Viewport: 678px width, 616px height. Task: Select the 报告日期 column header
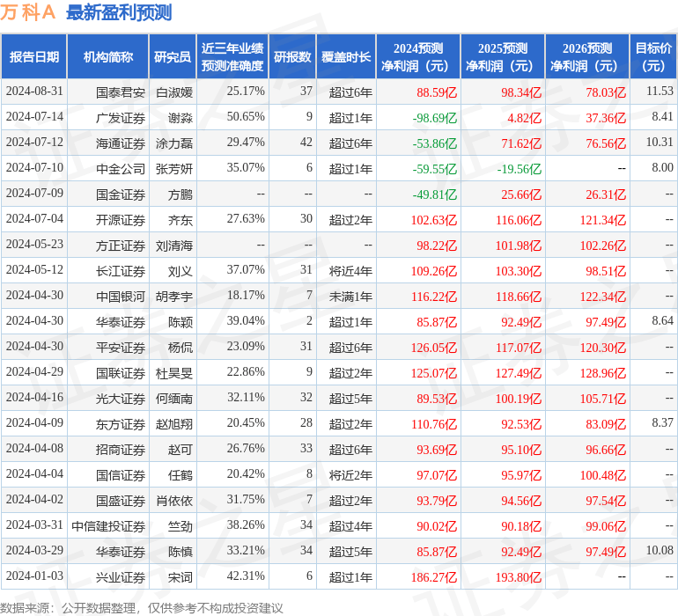click(34, 56)
